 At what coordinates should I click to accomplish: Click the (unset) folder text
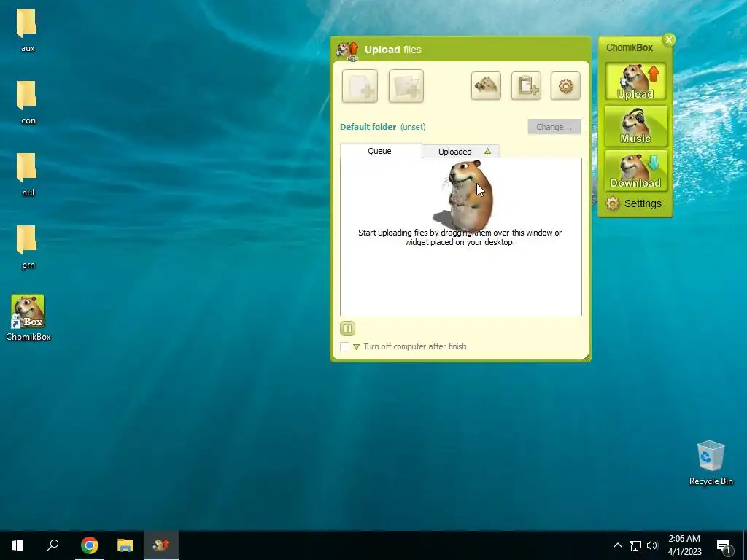[x=413, y=127]
